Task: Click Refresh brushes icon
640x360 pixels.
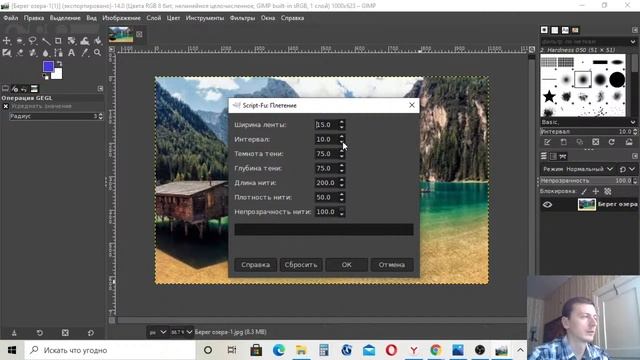Action: click(611, 142)
